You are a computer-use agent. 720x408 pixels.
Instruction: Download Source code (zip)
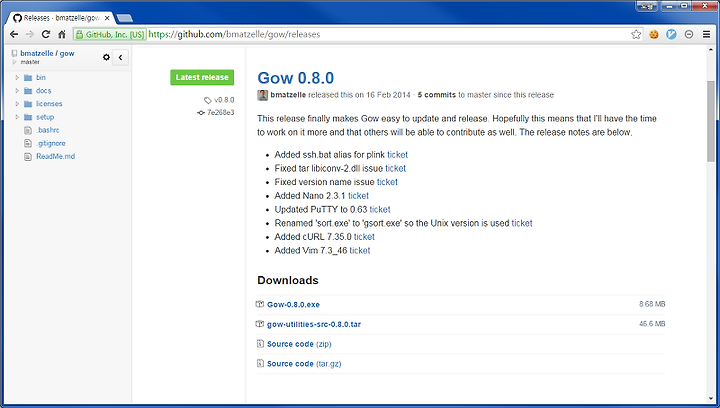[299, 344]
